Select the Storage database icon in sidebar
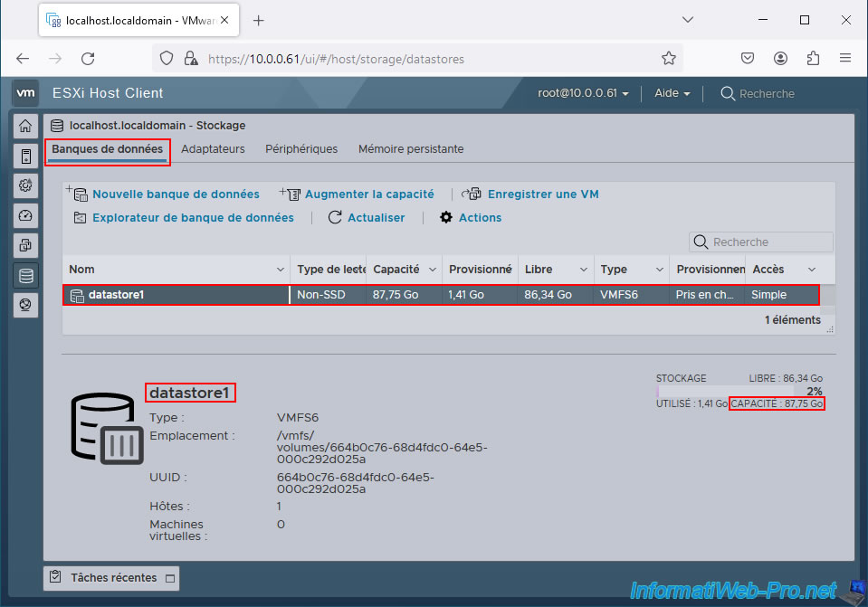This screenshot has width=868, height=607. click(x=25, y=276)
